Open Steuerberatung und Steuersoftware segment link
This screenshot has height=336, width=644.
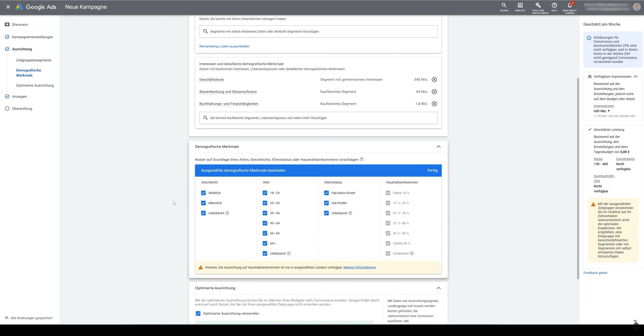click(228, 92)
